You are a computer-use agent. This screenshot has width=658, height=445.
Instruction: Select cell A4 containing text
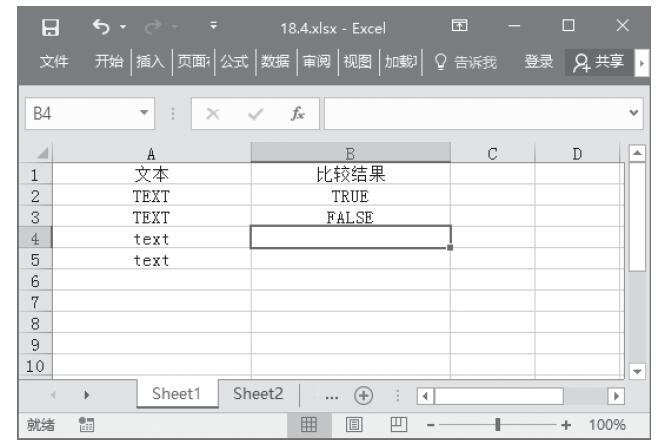(x=151, y=238)
